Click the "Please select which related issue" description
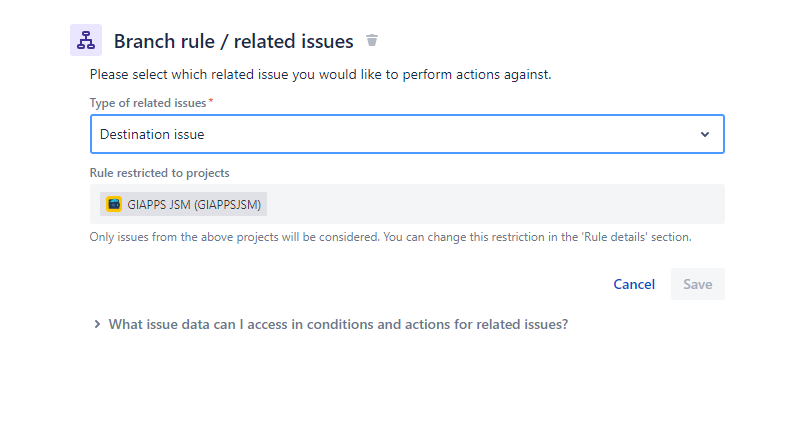 pyautogui.click(x=320, y=74)
